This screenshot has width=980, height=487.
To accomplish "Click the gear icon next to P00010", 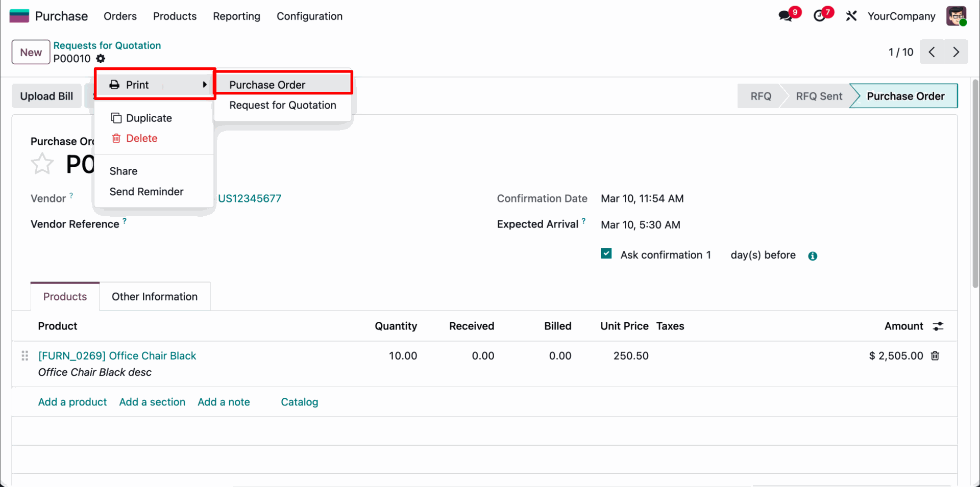I will tap(101, 59).
